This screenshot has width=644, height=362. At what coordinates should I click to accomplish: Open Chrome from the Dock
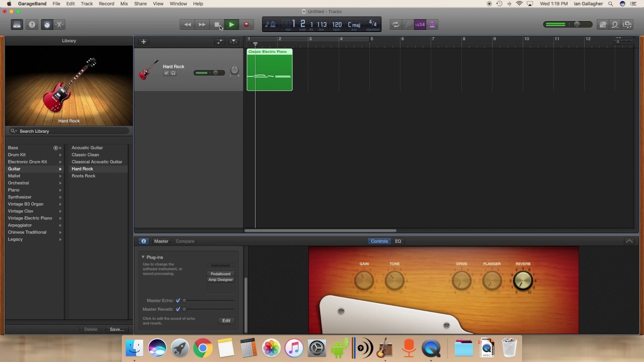click(x=203, y=348)
